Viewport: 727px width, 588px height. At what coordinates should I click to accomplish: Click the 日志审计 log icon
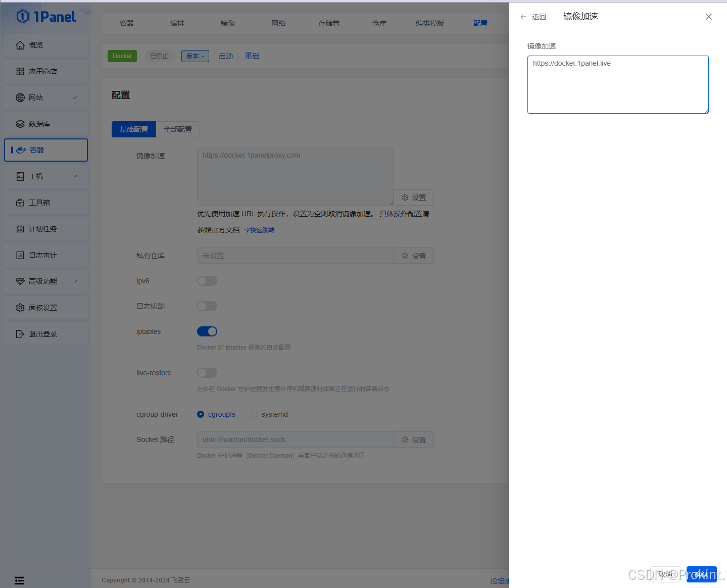pos(20,255)
